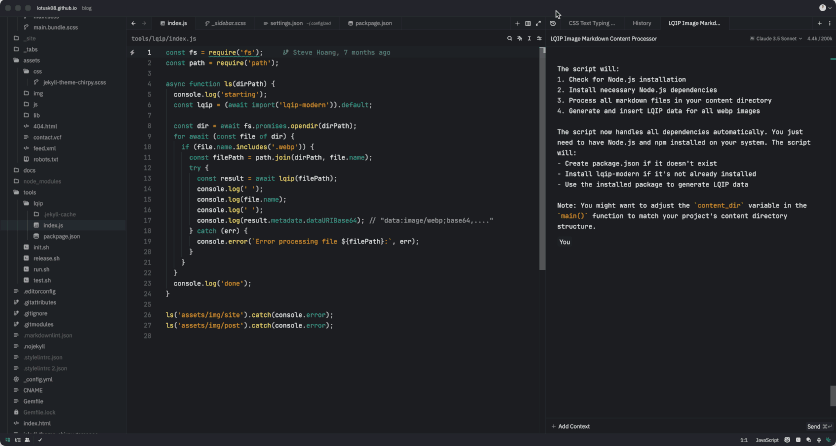Switch to the packpage.json tab

click(372, 22)
